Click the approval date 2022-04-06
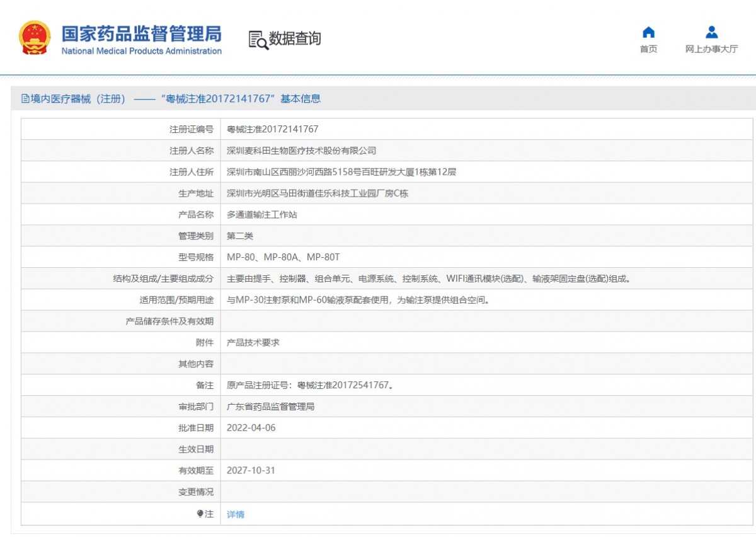Screen dimensions: 756x537 tap(251, 427)
